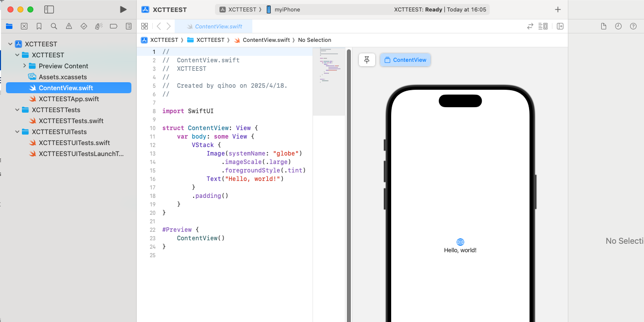This screenshot has height=322, width=644.
Task: Click the globe image in preview
Action: pyautogui.click(x=460, y=242)
